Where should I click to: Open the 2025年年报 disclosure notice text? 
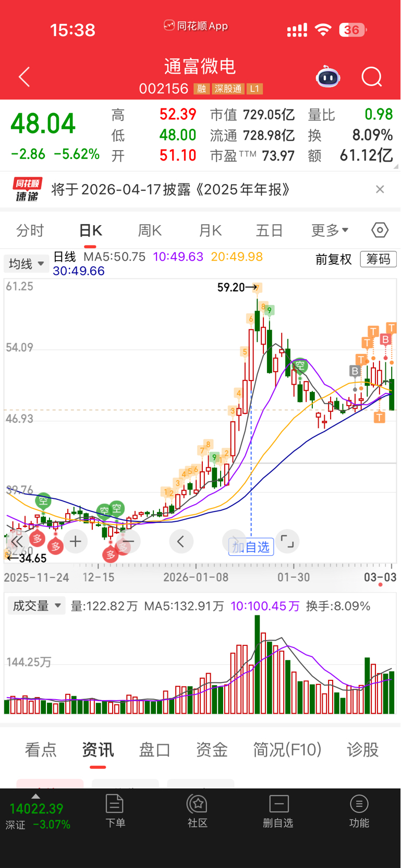pos(171,189)
